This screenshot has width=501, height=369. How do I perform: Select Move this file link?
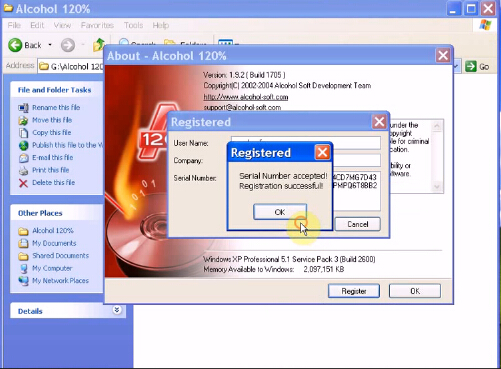[52, 120]
